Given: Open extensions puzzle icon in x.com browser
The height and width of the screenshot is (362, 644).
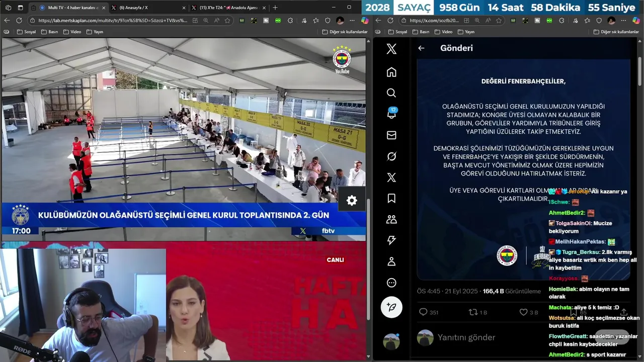Looking at the screenshot, I should click(x=561, y=21).
